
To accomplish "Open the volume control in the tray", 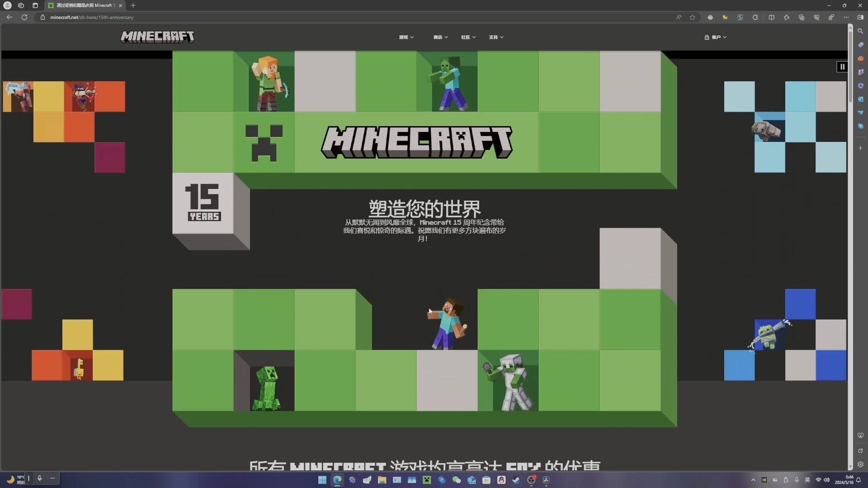I will coord(827,480).
